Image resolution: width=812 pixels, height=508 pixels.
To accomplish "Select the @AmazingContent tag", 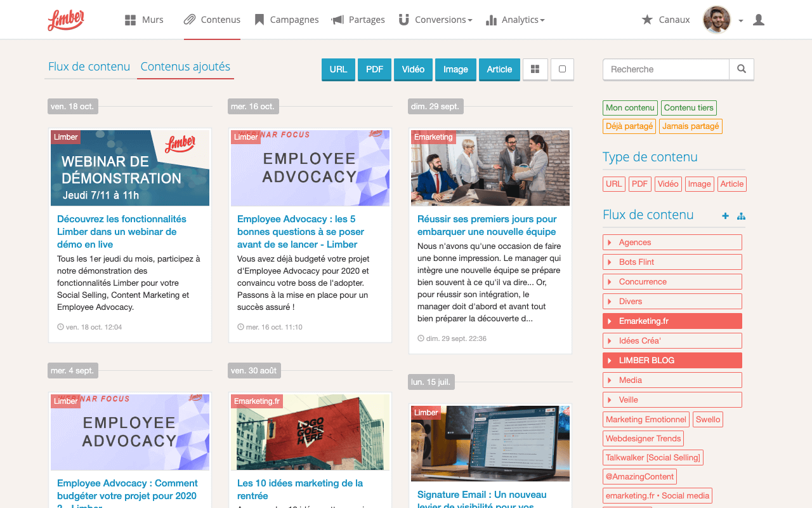I will pos(640,477).
